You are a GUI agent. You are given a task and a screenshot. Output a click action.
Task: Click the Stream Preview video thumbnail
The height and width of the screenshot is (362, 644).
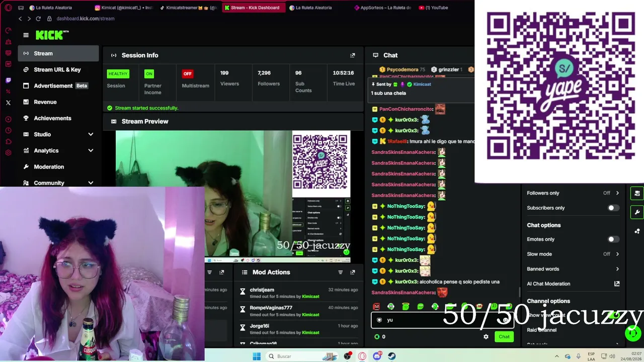(x=233, y=197)
